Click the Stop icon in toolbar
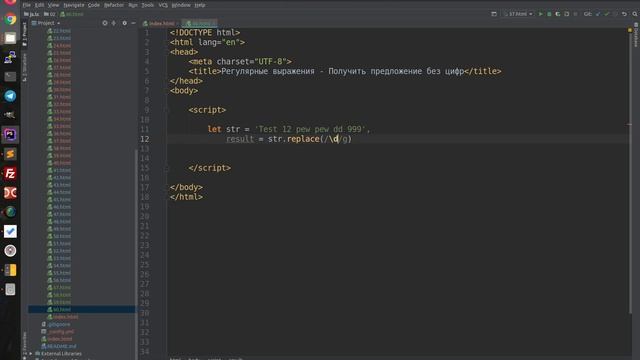 (576, 14)
